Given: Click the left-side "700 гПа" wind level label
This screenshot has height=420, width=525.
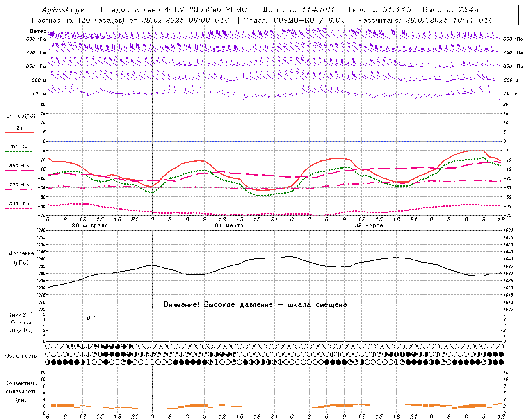Looking at the screenshot, I should click(36, 52).
